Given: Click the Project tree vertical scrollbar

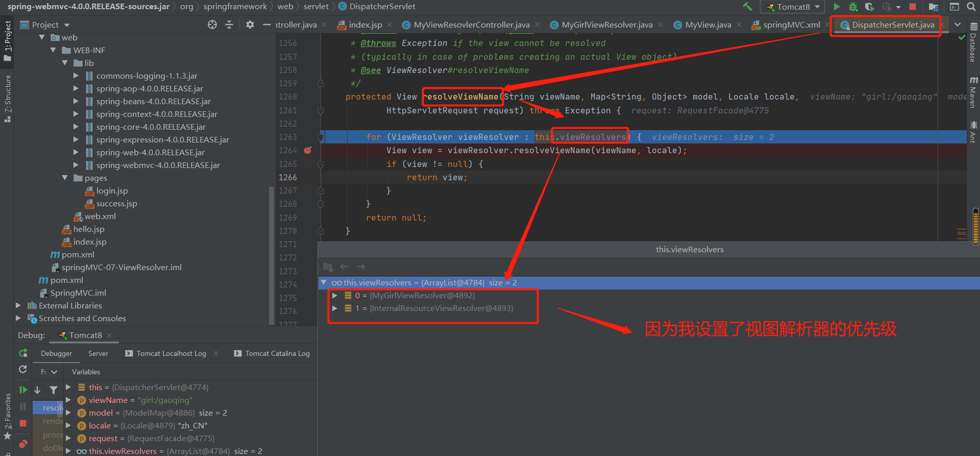Looking at the screenshot, I should click(271, 255).
